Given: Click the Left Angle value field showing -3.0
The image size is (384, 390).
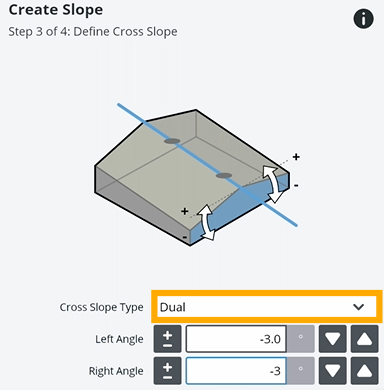Looking at the screenshot, I should coord(236,339).
